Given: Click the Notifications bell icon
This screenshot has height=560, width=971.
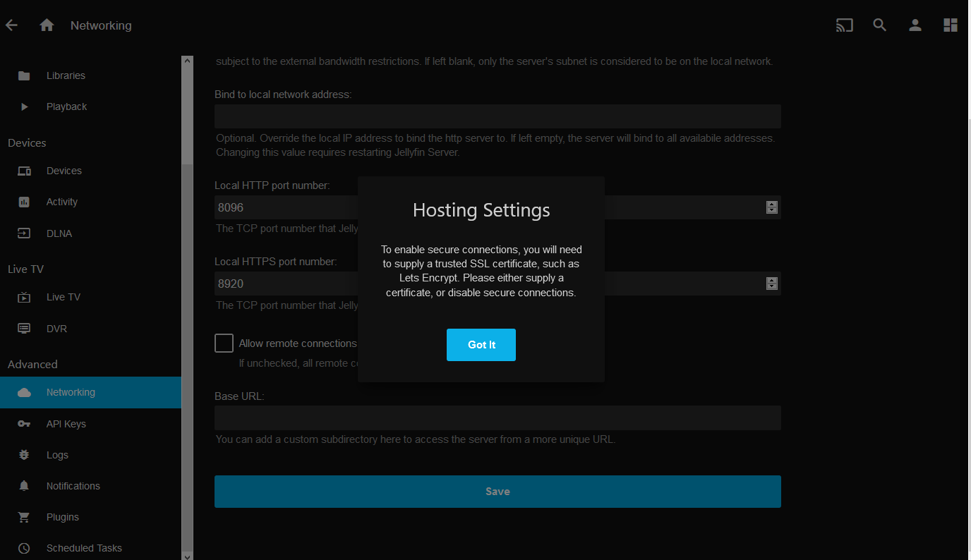Looking at the screenshot, I should (24, 486).
